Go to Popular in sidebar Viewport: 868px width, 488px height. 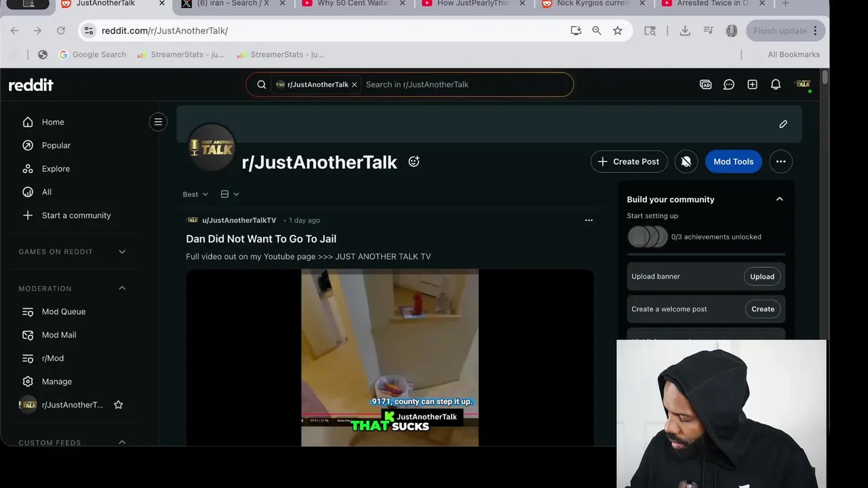(56, 145)
